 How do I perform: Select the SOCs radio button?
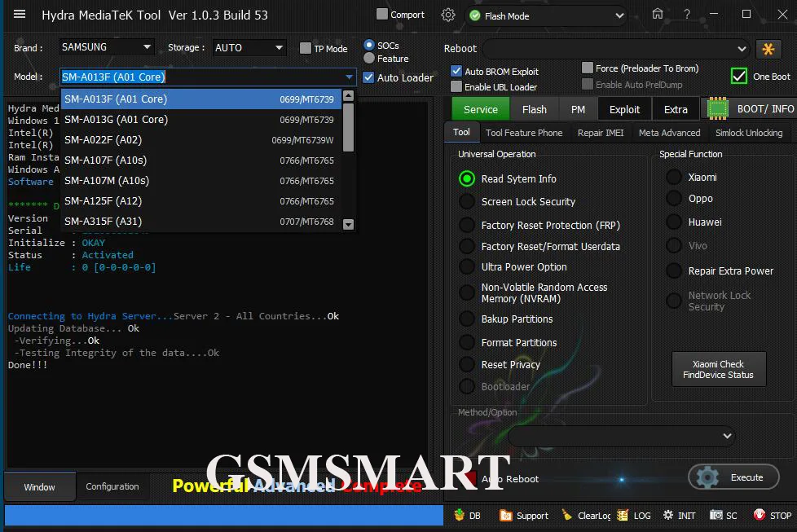(x=369, y=46)
